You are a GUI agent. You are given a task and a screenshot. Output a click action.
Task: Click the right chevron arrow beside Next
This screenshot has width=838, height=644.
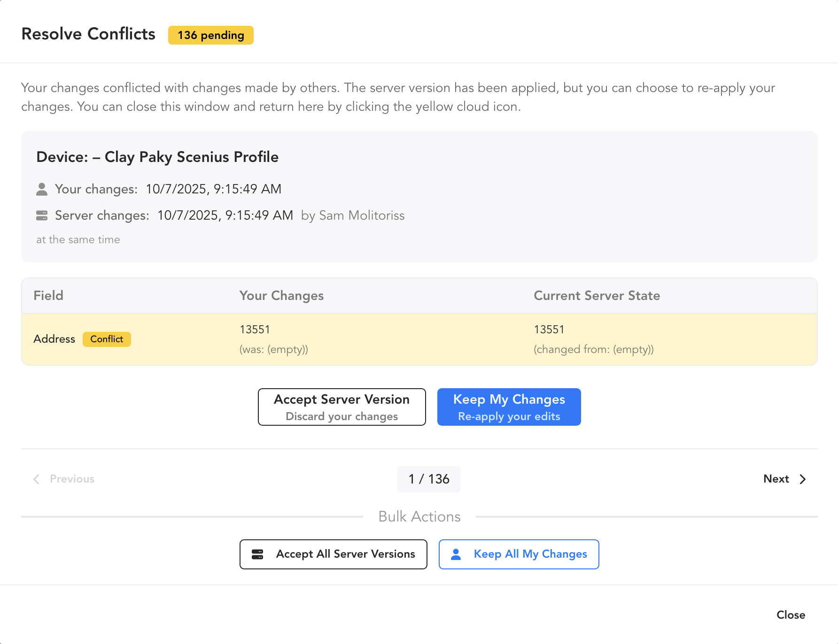pos(803,479)
